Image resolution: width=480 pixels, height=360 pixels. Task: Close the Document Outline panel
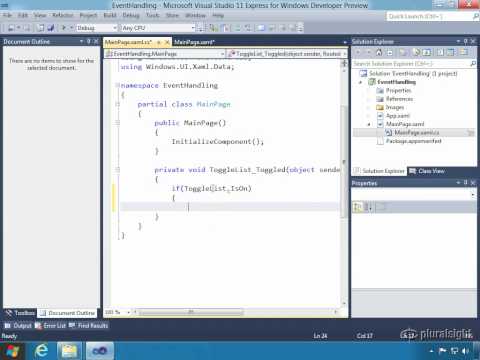[x=96, y=41]
